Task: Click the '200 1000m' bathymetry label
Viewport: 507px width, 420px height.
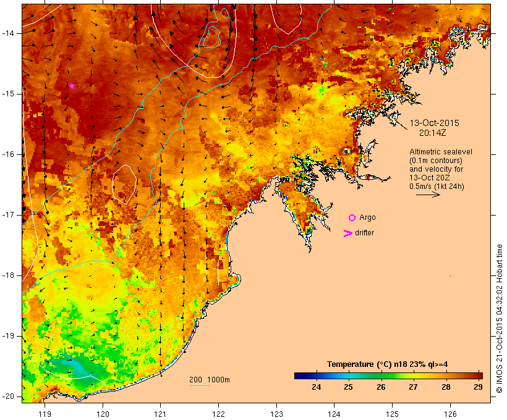Action: (210, 380)
